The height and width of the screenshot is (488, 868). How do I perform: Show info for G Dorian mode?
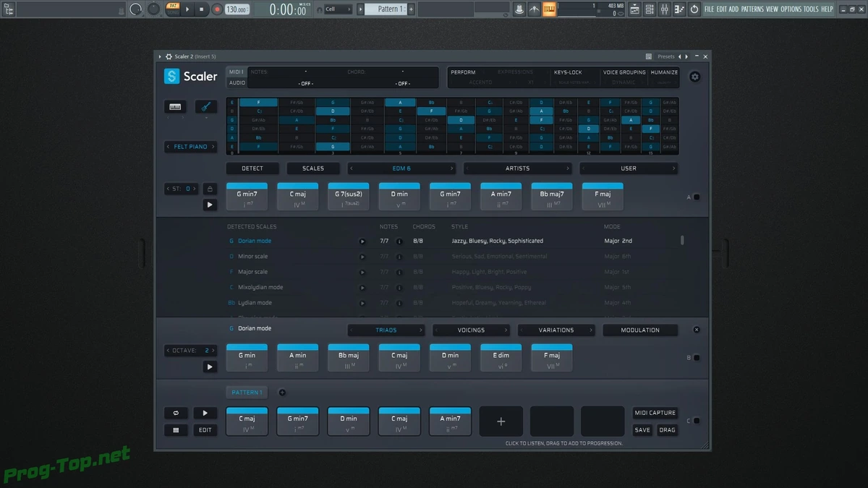point(399,241)
